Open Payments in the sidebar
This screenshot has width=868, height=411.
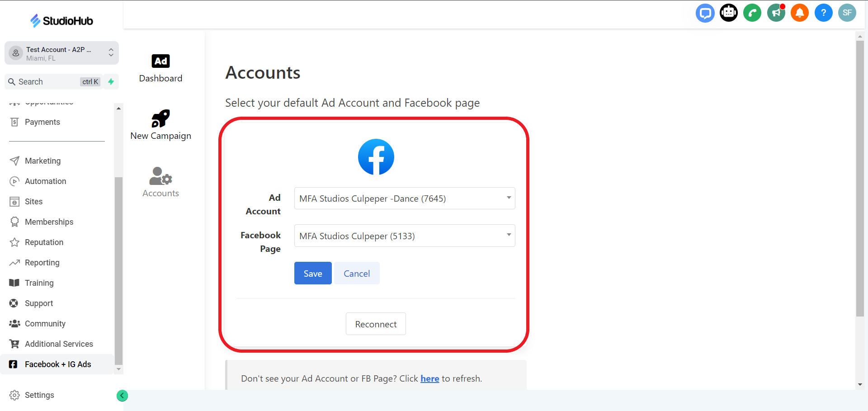pyautogui.click(x=57, y=122)
